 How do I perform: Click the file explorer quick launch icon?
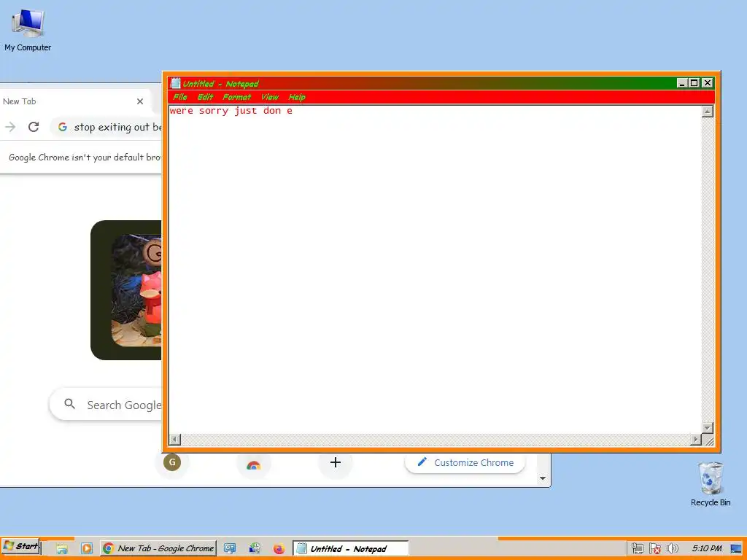point(62,548)
